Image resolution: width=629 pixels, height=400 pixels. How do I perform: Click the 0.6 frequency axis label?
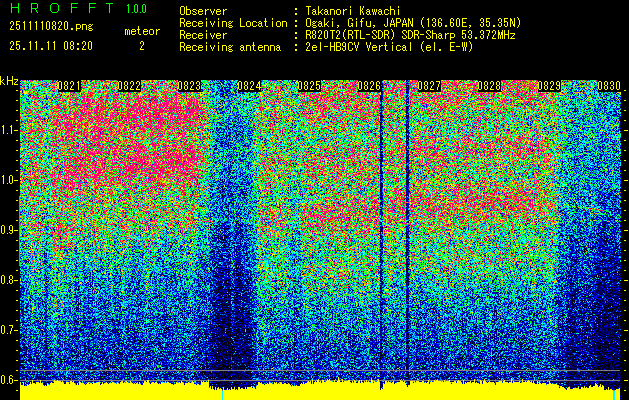(9, 380)
